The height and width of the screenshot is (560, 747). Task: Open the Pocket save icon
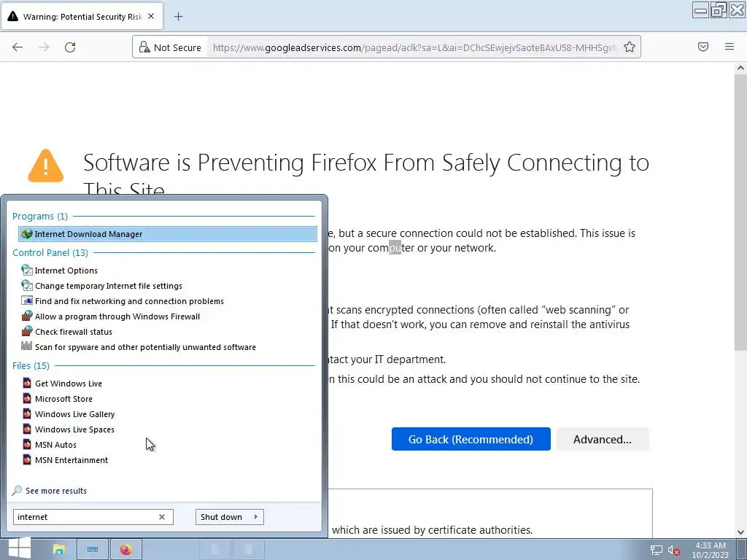[703, 47]
